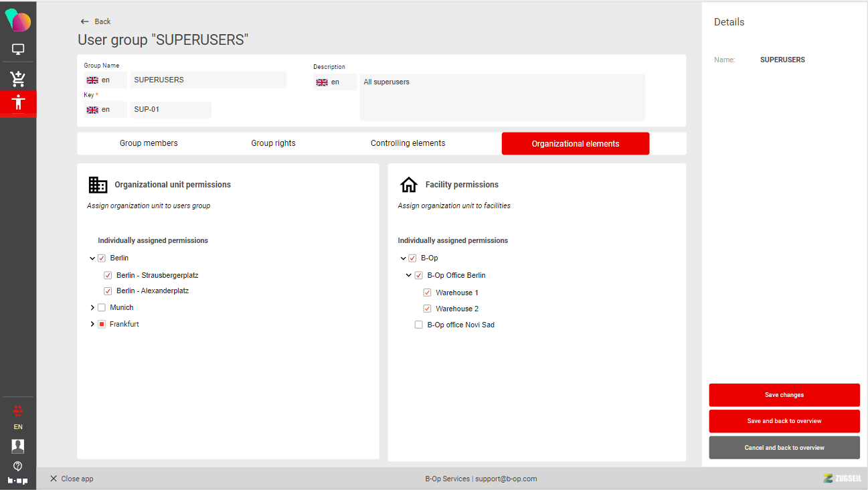The image size is (868, 490).
Task: Switch to the Group members tab
Action: 149,143
